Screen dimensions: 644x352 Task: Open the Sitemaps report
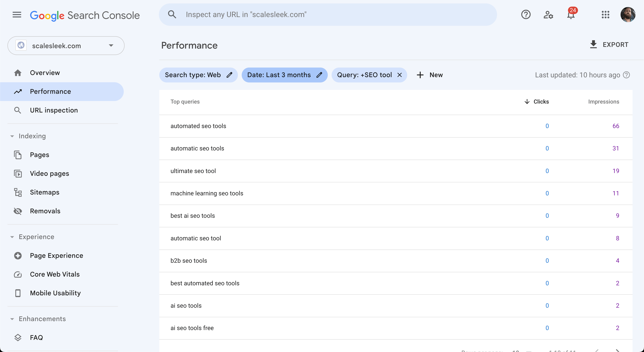click(x=62, y=192)
